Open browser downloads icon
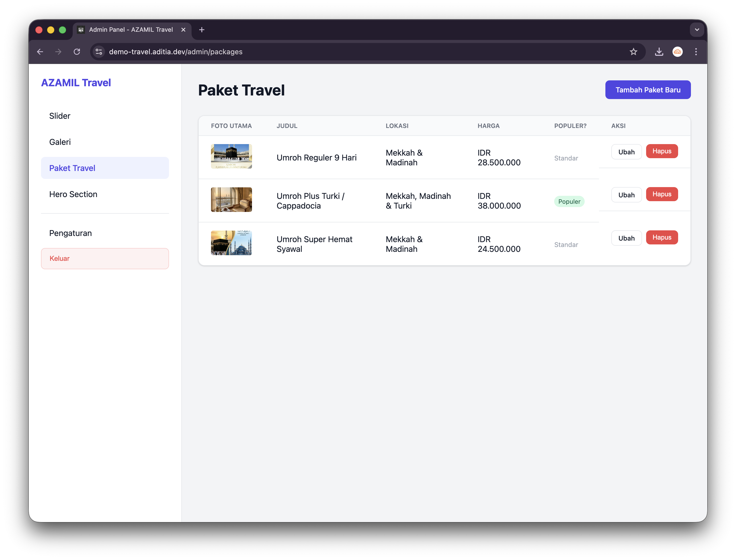Image resolution: width=736 pixels, height=560 pixels. coord(659,52)
